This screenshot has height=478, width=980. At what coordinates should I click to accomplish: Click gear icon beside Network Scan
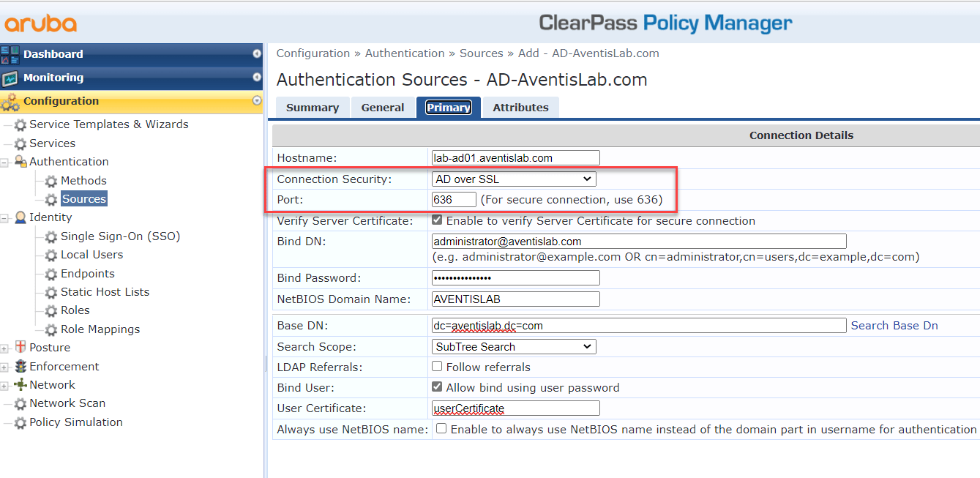click(20, 404)
